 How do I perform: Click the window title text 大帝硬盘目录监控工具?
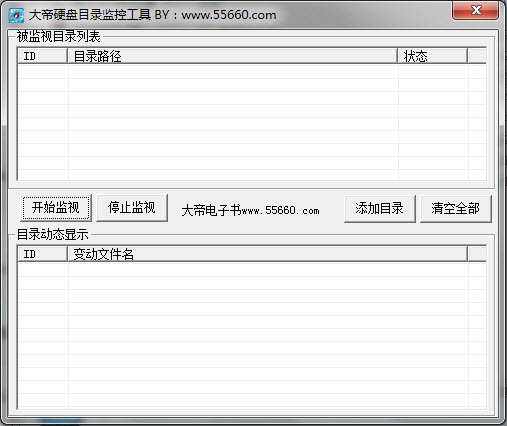[x=89, y=15]
